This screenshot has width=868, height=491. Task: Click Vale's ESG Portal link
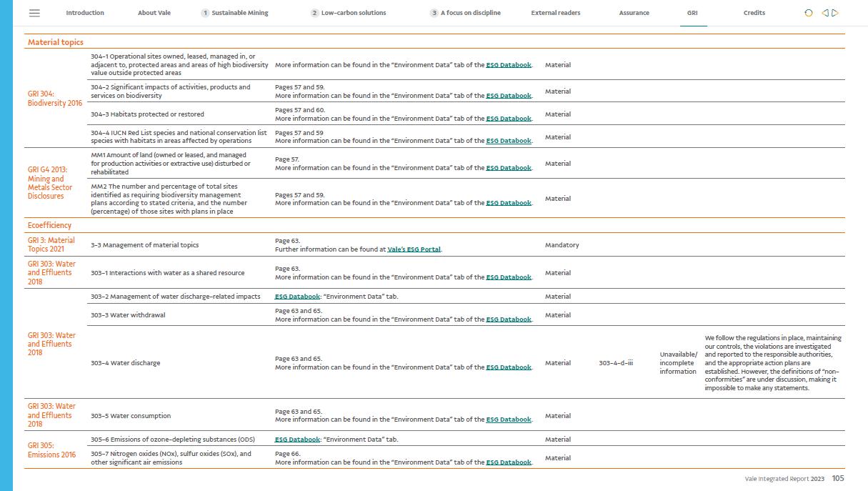[x=414, y=249]
